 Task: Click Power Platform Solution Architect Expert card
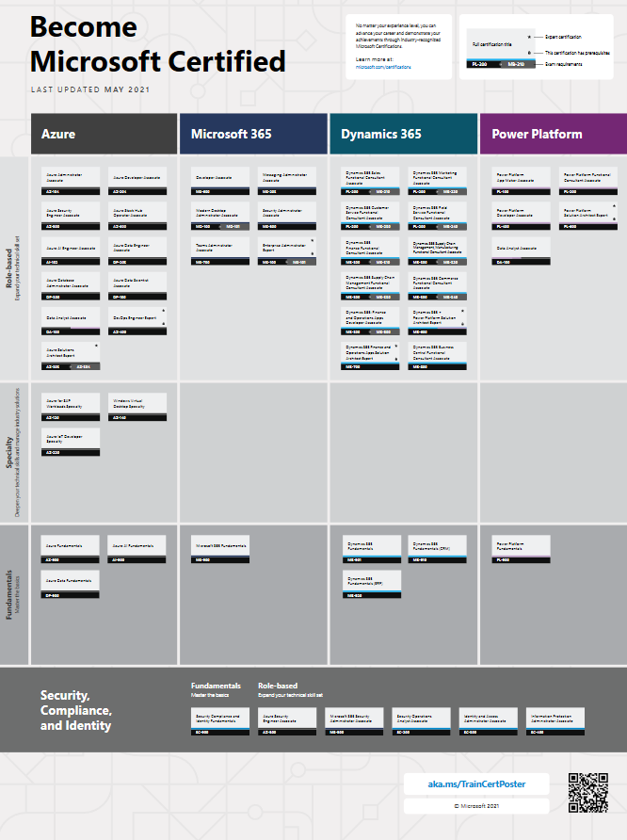(x=588, y=216)
